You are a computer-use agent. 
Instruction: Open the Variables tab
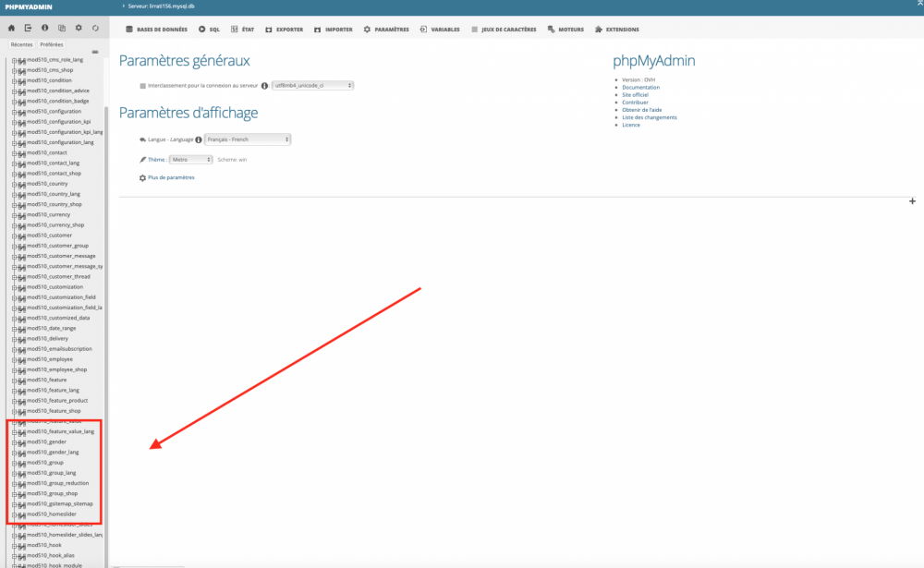[440, 30]
